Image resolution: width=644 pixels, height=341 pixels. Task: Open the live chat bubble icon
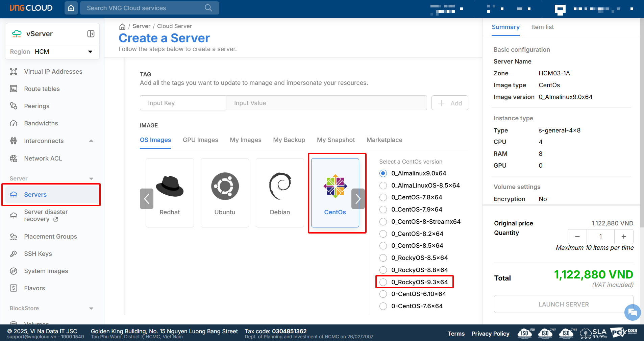(x=632, y=312)
